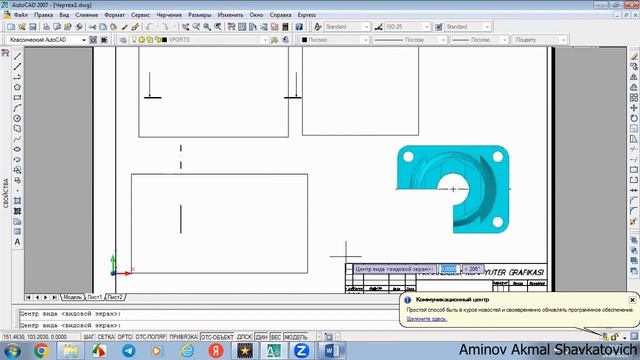640x360 pixels.
Task: Select the Ellipse draw tool
Action: point(17,149)
